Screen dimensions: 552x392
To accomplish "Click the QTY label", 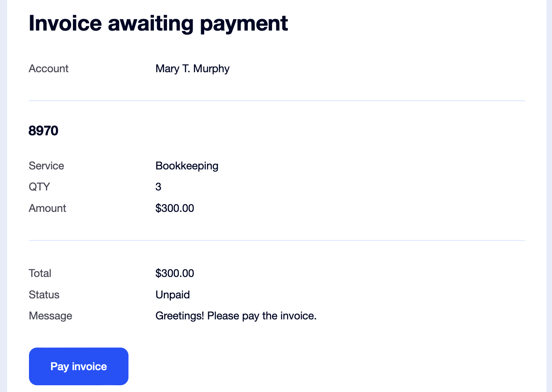I will pyautogui.click(x=39, y=187).
